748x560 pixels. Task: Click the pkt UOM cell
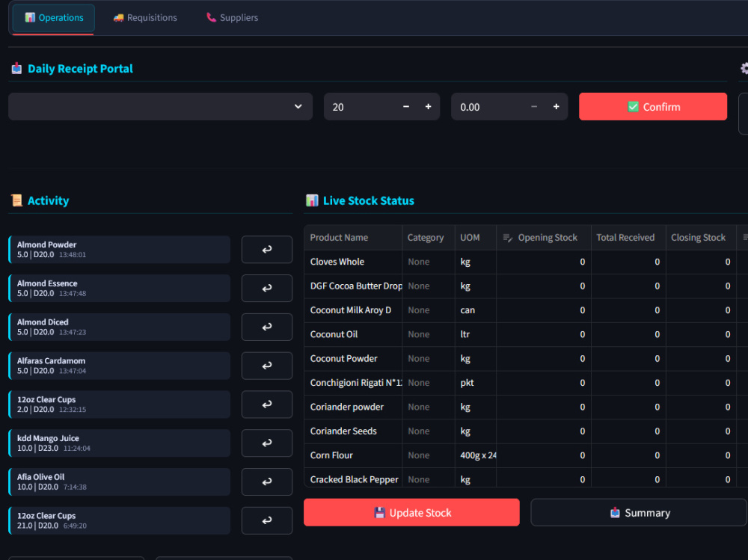(x=475, y=383)
